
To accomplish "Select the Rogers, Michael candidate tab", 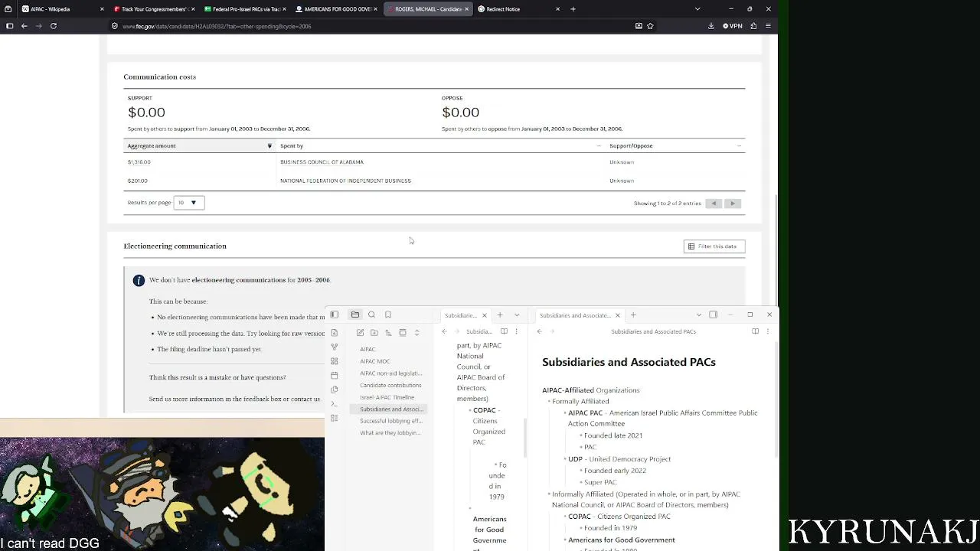I will point(426,9).
